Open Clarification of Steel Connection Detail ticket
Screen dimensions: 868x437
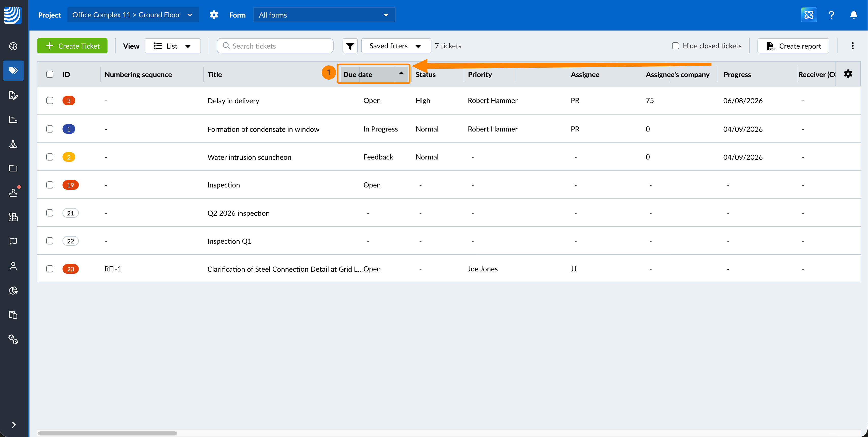[285, 269]
